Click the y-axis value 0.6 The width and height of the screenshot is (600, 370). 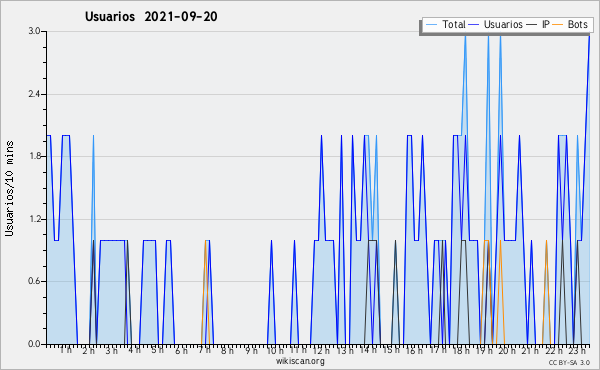point(34,282)
